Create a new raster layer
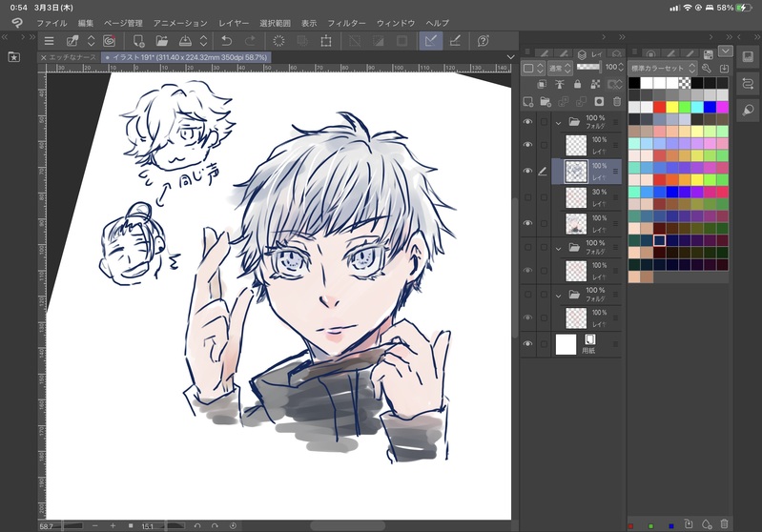Screen dimensions: 762x532 (x=527, y=102)
